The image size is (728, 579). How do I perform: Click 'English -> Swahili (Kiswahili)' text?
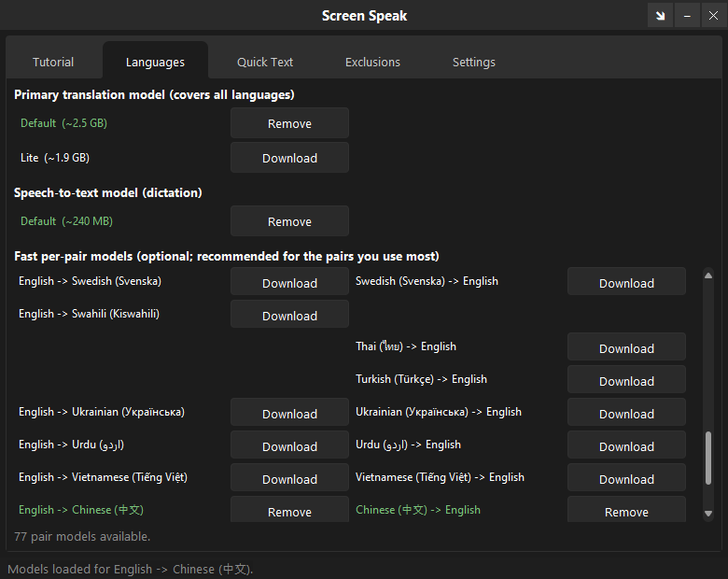(90, 314)
